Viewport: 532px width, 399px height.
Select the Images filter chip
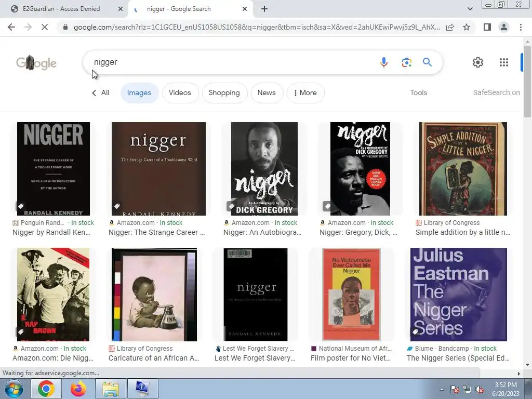pyautogui.click(x=139, y=92)
